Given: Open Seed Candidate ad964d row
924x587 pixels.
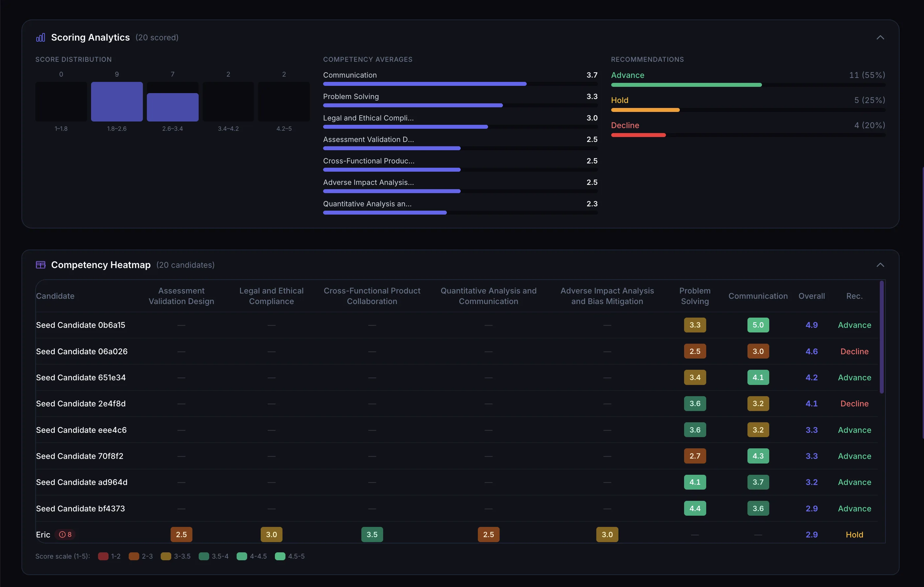Looking at the screenshot, I should [457, 482].
